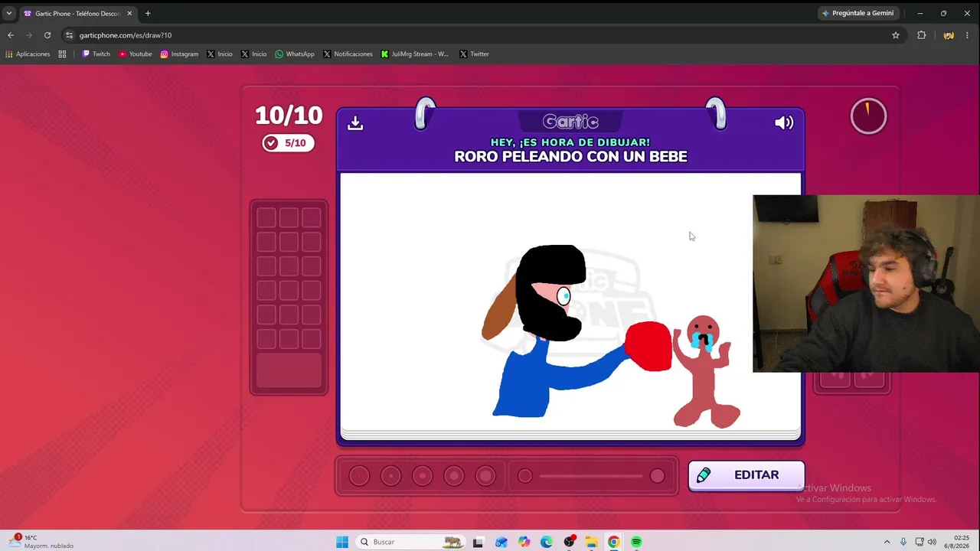Open Spotify from the taskbar
The height and width of the screenshot is (551, 980).
point(636,542)
